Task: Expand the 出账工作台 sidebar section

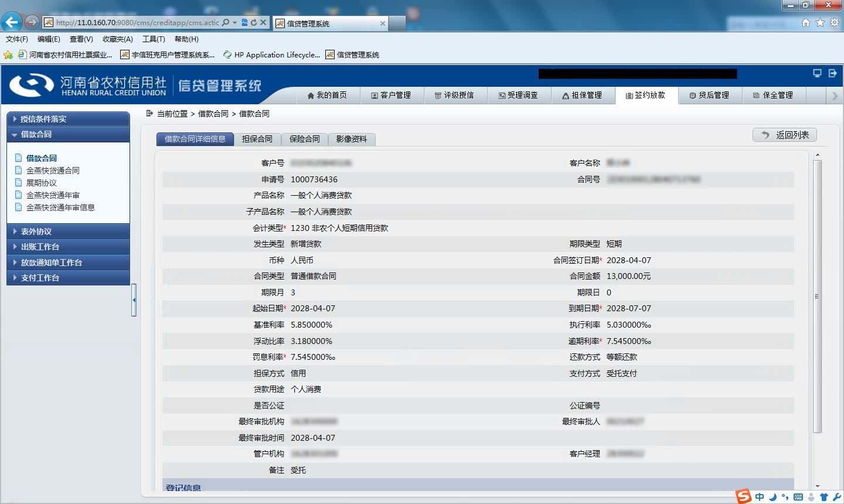Action: pyautogui.click(x=68, y=247)
